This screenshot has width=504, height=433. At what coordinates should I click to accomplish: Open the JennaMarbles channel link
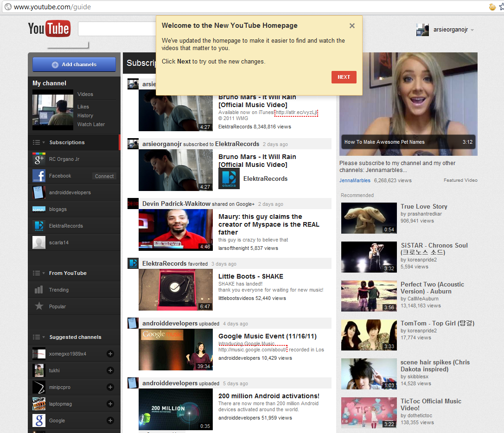coord(355,180)
